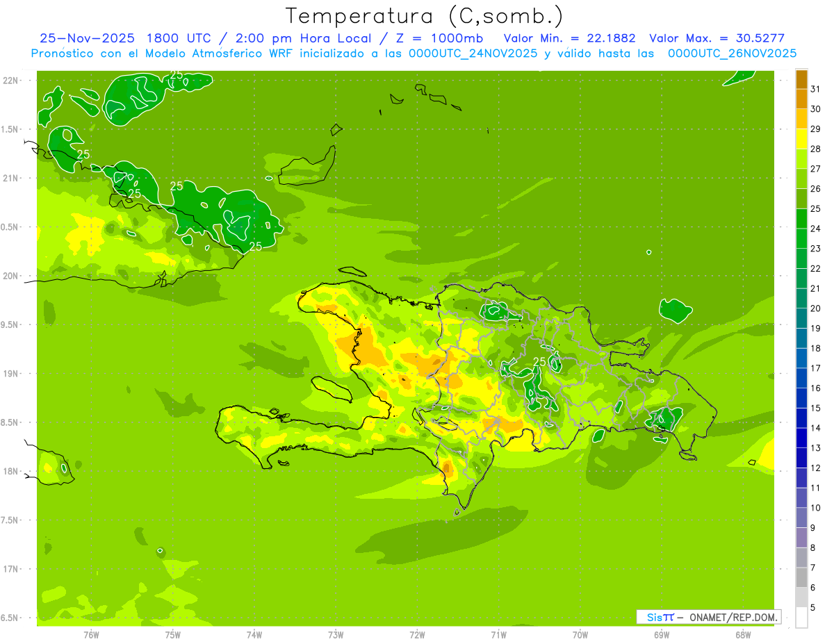Click the title "Temperatura (C,somb.)"
Screen dimensions: 834x644
click(425, 16)
